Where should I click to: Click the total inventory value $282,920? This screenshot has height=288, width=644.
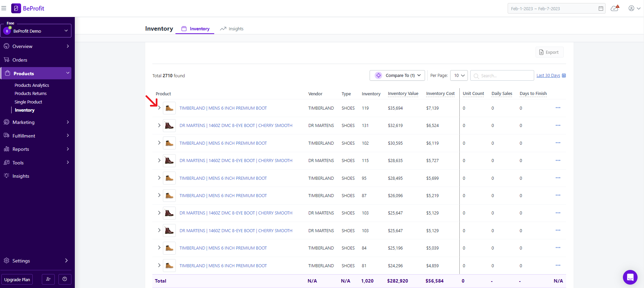point(397,281)
